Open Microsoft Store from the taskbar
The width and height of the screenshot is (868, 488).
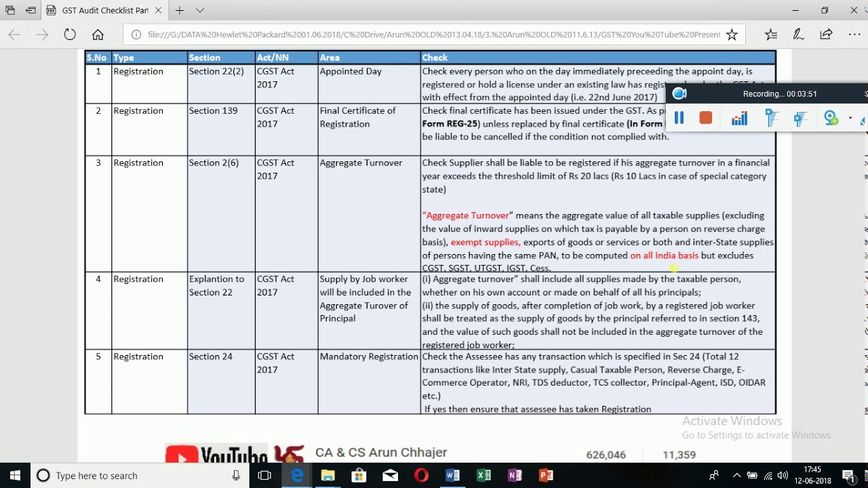coord(359,476)
